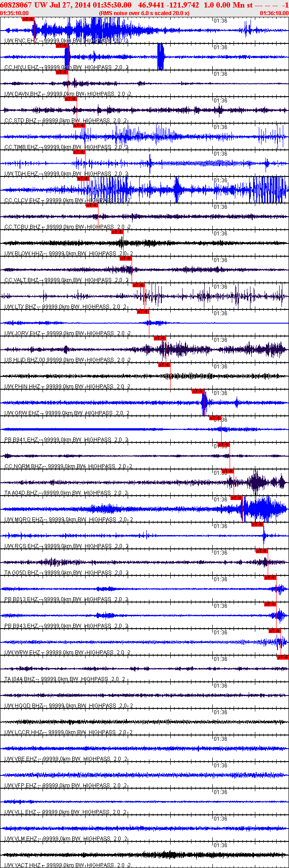Click the pick marker on PB.B013 trace
289x868 pixels.
click(270, 577)
